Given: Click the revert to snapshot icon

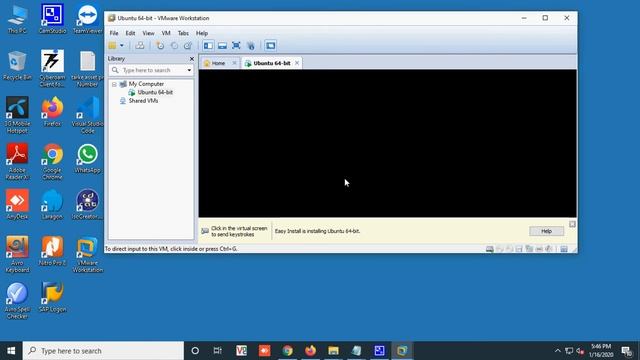Looking at the screenshot, I should [174, 46].
